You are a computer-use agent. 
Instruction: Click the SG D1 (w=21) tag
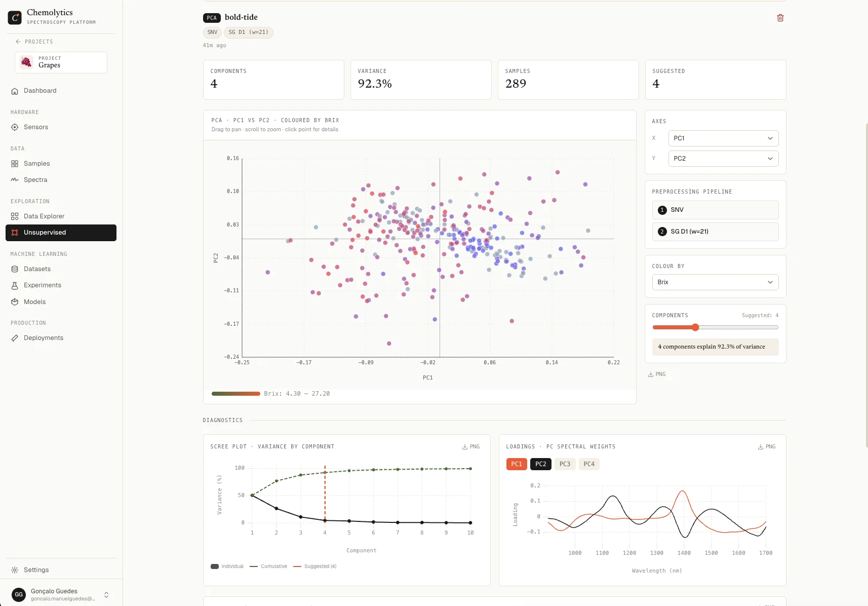click(x=248, y=32)
